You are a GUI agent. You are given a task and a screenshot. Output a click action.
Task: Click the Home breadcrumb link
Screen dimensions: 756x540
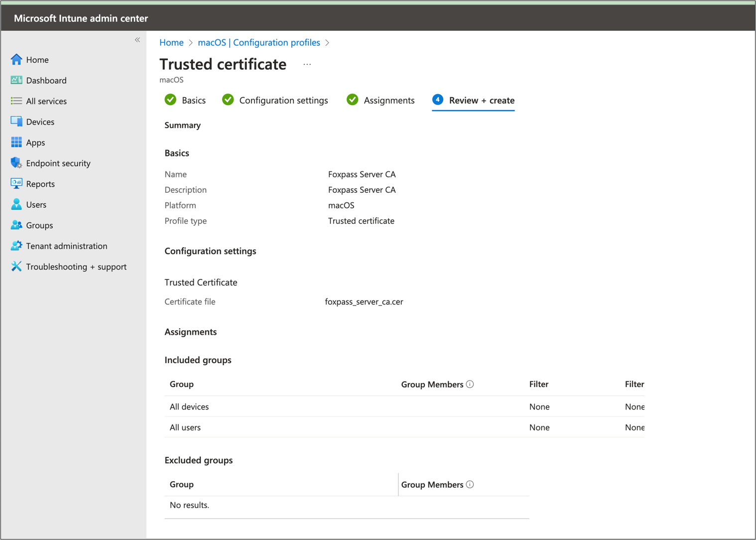171,42
